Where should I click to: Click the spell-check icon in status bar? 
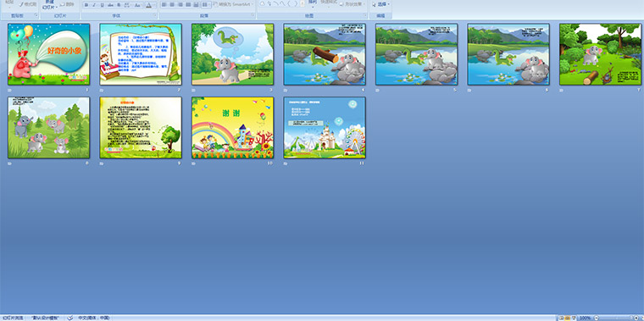[x=70, y=318]
